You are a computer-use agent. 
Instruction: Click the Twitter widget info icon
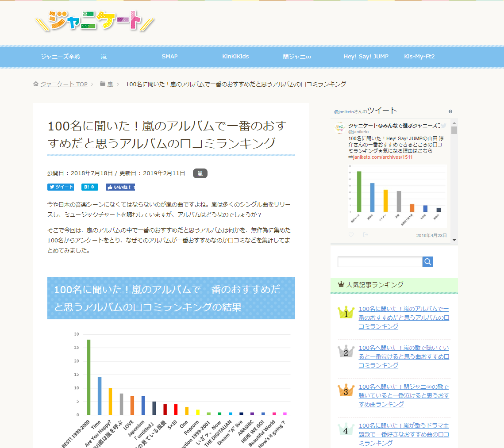click(450, 111)
